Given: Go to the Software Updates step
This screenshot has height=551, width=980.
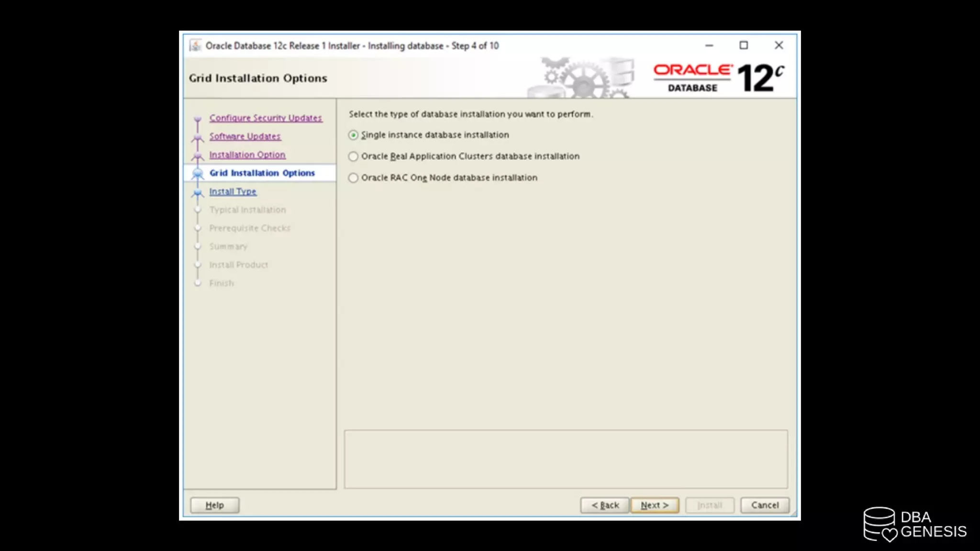Looking at the screenshot, I should 245,136.
